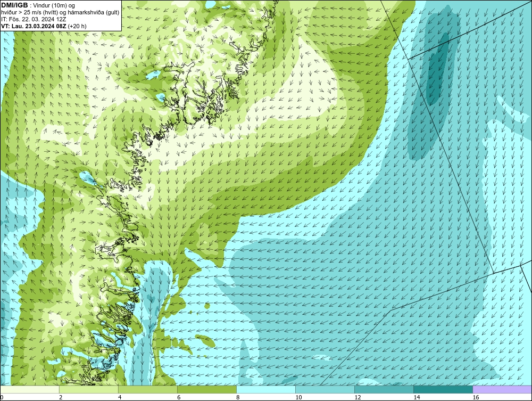Click the legend scale value 10
532x401 pixels.
tap(298, 397)
